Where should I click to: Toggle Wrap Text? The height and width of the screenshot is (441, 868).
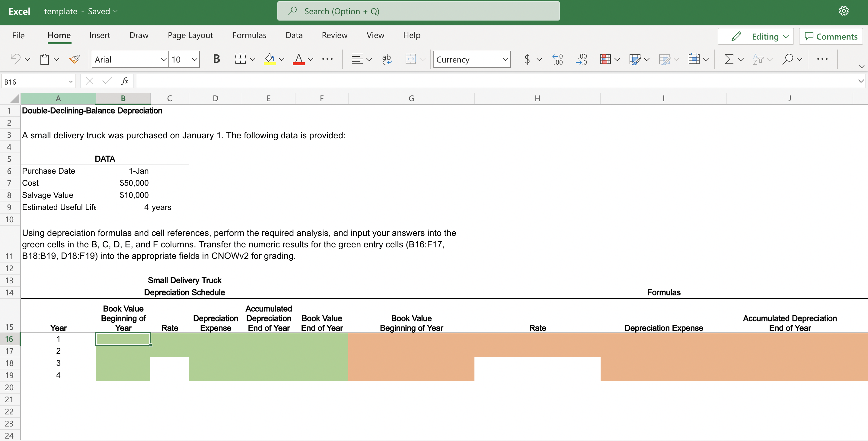pyautogui.click(x=387, y=59)
